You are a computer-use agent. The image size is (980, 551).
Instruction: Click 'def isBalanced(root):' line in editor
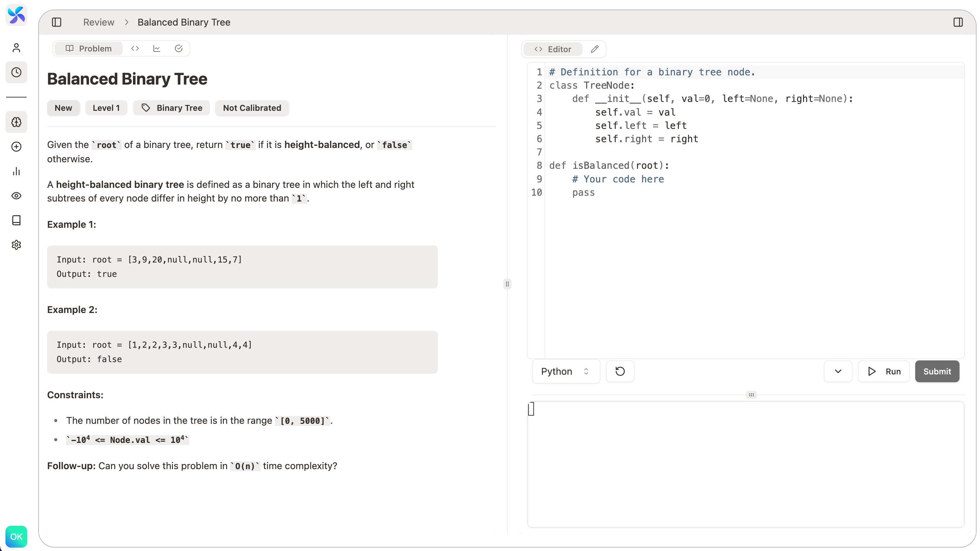tap(609, 165)
